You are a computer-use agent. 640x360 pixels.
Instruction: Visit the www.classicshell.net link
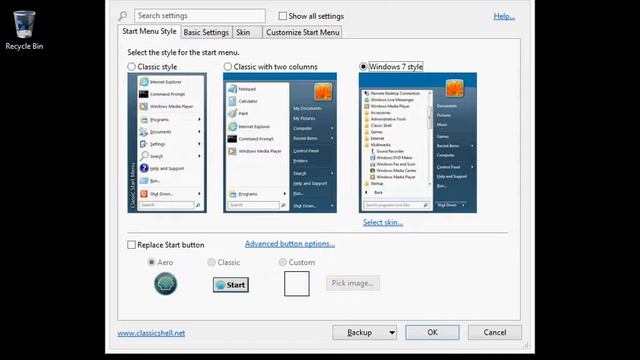[151, 333]
